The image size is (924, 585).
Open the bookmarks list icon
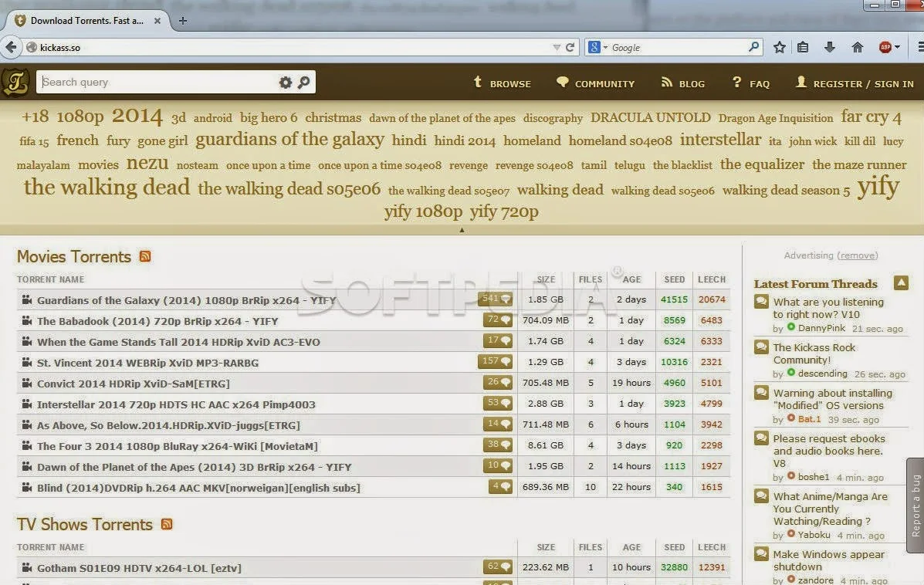coord(803,47)
